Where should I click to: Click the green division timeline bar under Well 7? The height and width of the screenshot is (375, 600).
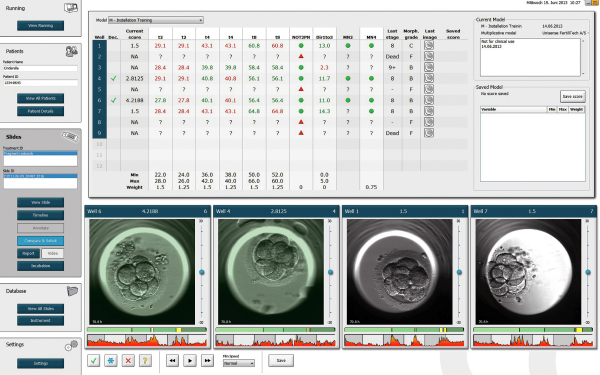point(533,329)
